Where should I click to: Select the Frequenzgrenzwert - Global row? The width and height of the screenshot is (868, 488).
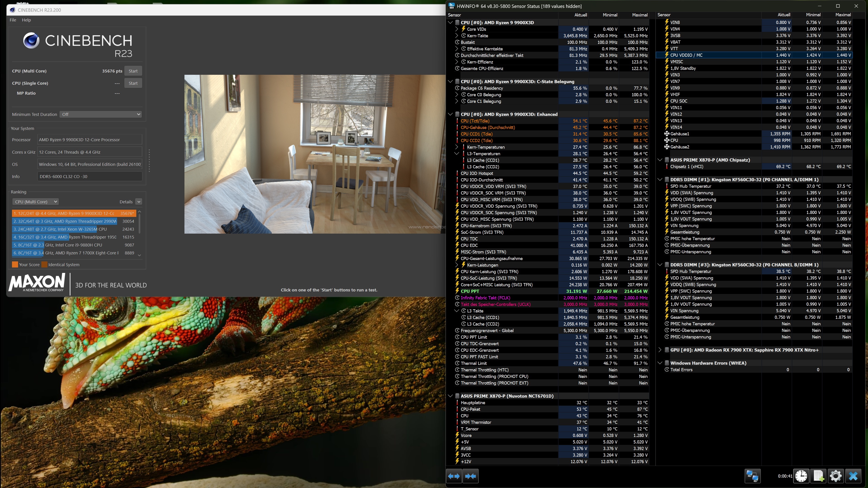(x=551, y=330)
